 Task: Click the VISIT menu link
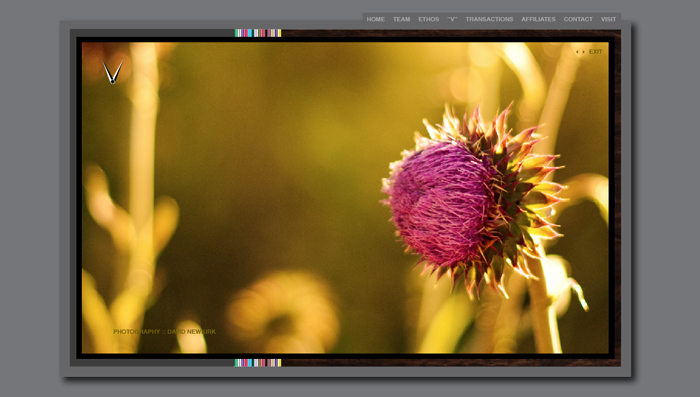click(608, 19)
